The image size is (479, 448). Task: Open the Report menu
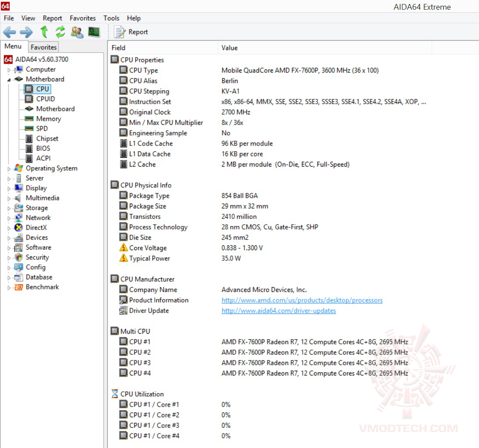tap(52, 18)
